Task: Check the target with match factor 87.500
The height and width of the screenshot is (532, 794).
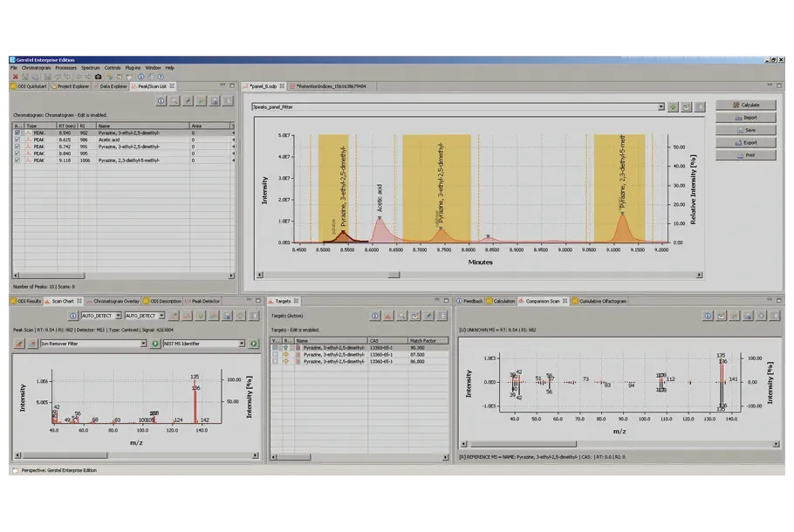Action: click(276, 354)
